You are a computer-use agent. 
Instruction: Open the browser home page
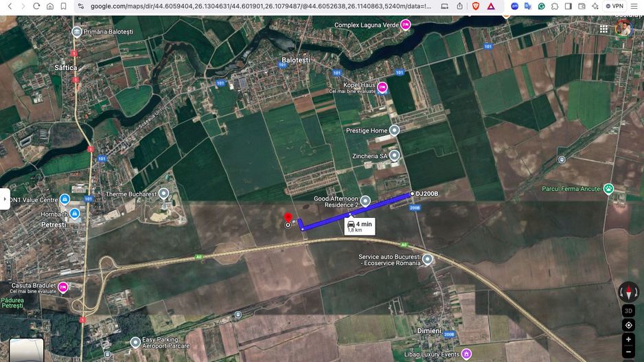click(49, 6)
